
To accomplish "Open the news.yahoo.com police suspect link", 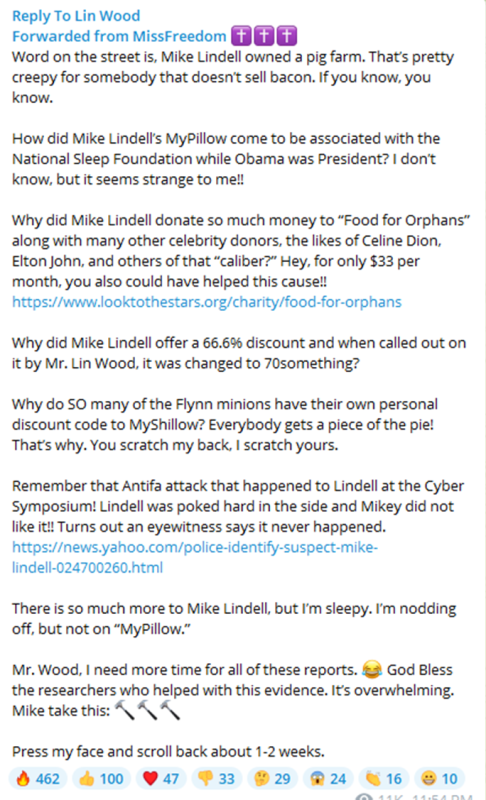I will pos(195,557).
